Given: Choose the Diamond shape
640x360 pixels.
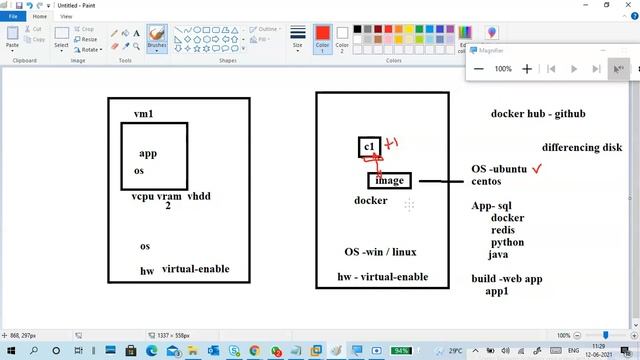Looking at the screenshot, I should point(188,39).
